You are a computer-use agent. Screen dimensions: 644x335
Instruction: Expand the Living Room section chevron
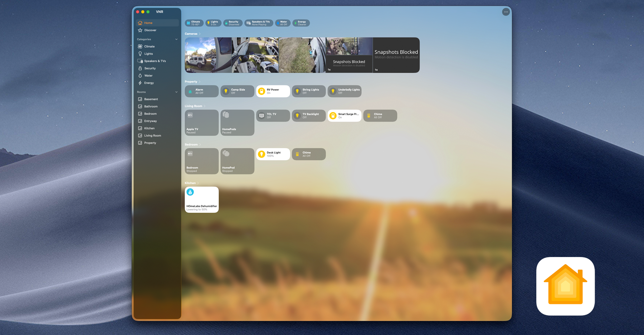point(204,106)
